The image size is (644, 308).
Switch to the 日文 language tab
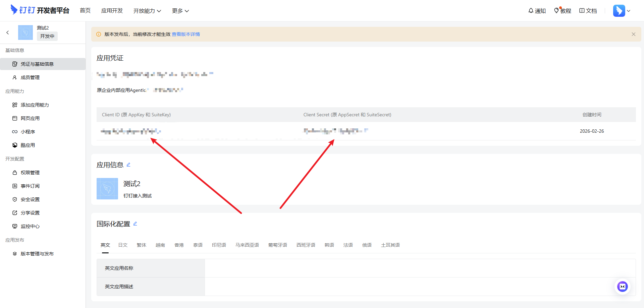tap(123, 245)
